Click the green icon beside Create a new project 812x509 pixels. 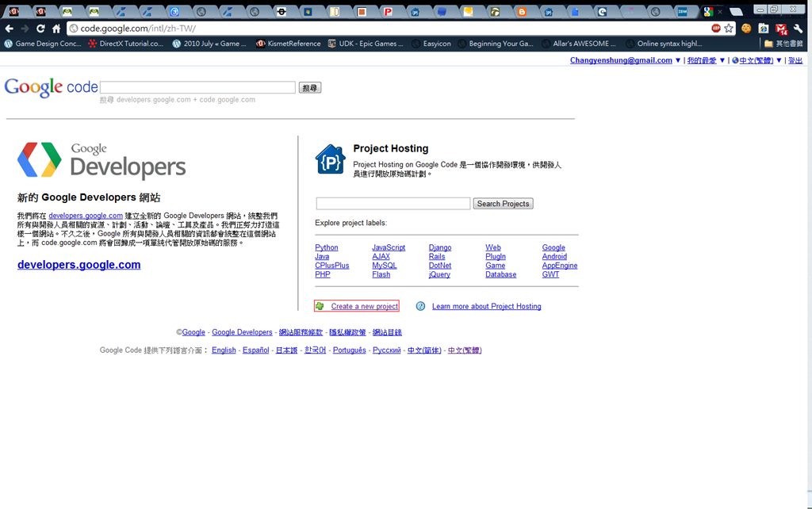click(x=320, y=306)
